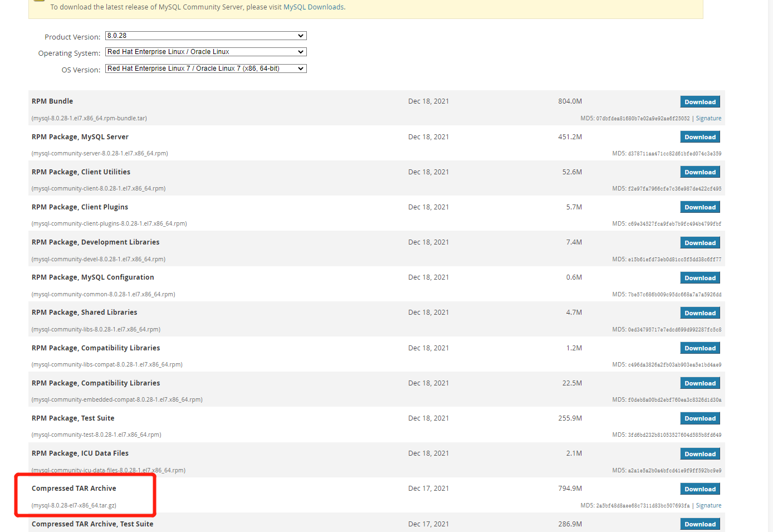This screenshot has width=773, height=532.
Task: Expand the Operating System dropdown
Action: click(x=206, y=52)
